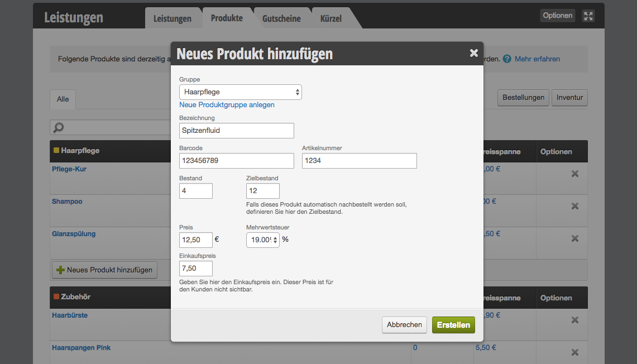Screen dimensions: 637x364
Task: Click green plus Neues Produkt hinzufügen button
Action: (105, 270)
